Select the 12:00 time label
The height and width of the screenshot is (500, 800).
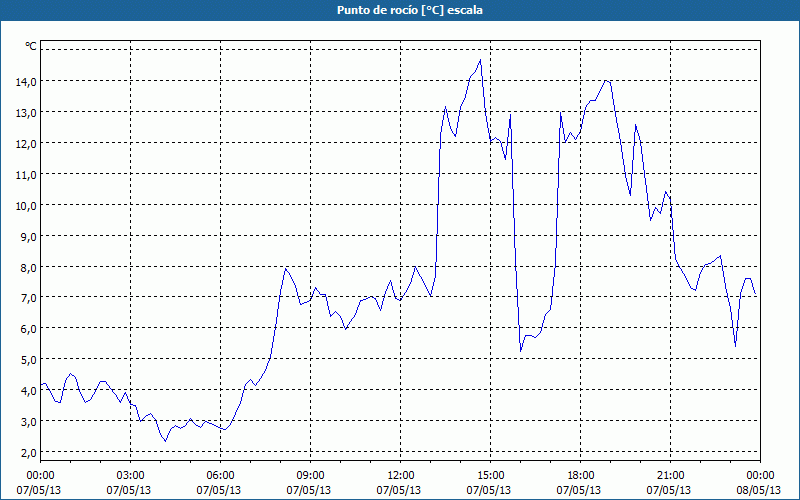tap(401, 476)
